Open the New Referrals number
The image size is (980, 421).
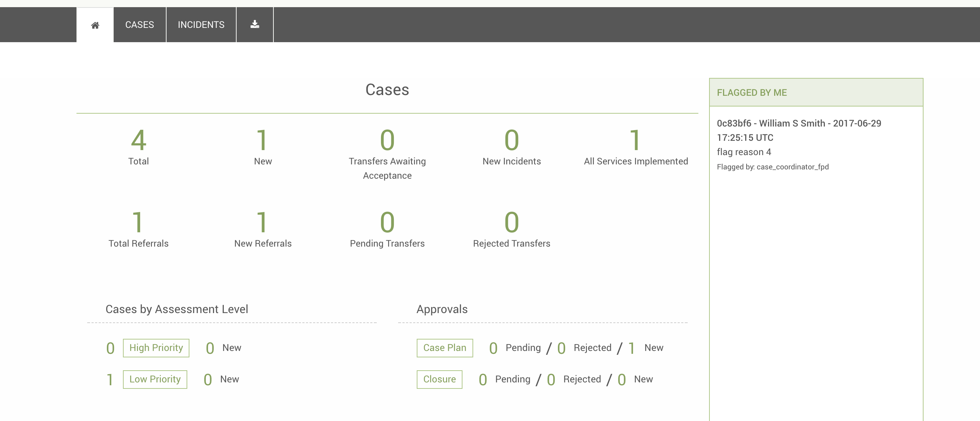(x=262, y=222)
